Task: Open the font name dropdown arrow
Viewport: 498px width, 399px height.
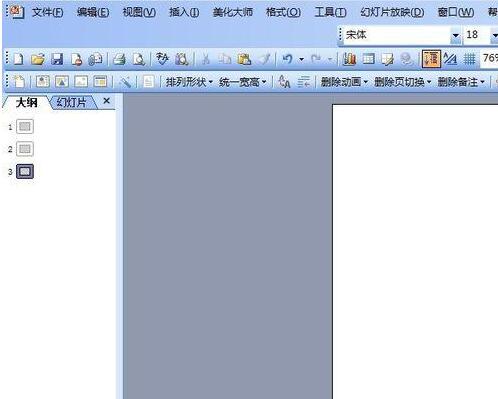Action: click(x=455, y=35)
